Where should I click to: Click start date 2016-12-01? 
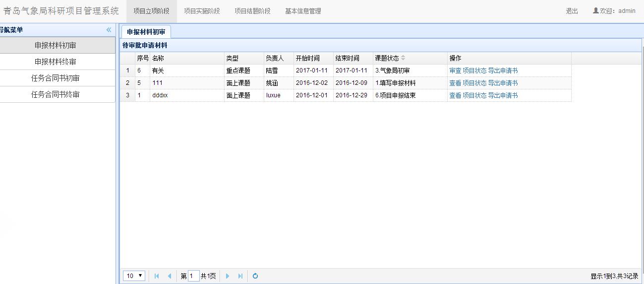pyautogui.click(x=313, y=95)
